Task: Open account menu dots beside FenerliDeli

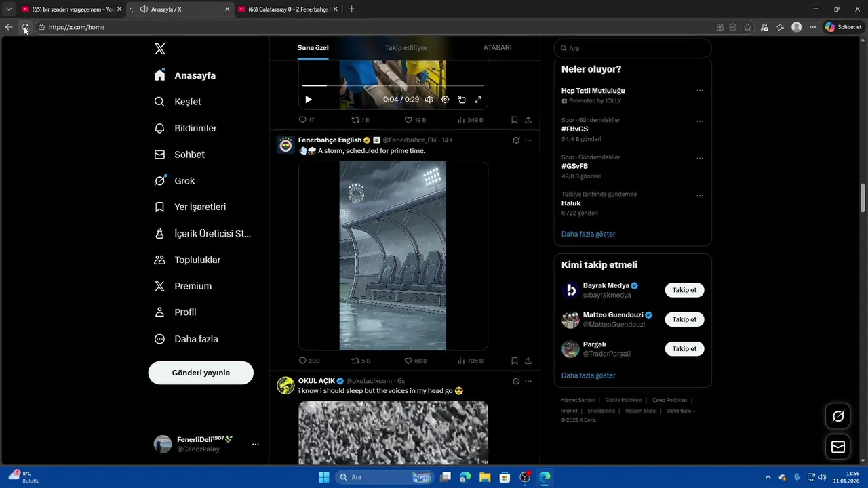Action: [x=256, y=445]
